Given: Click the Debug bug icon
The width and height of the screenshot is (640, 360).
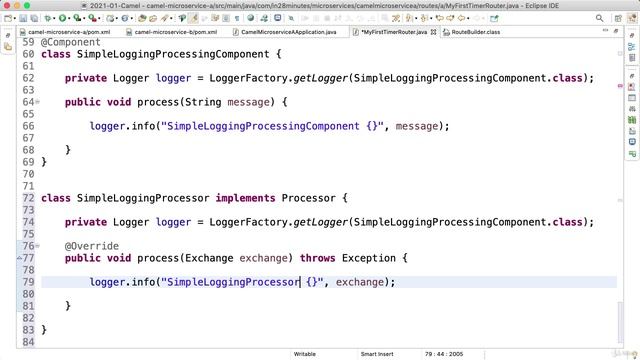Looking at the screenshot, I should [x=48, y=18].
